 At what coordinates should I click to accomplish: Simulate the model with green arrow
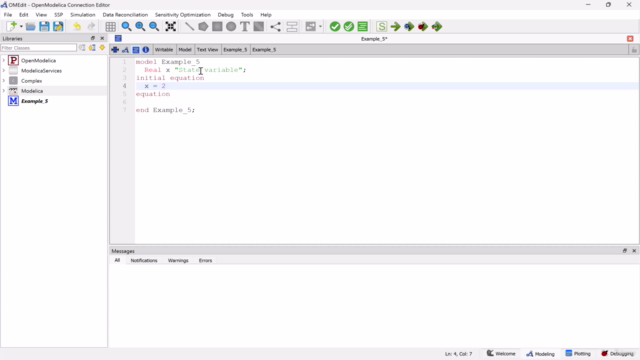(x=395, y=27)
